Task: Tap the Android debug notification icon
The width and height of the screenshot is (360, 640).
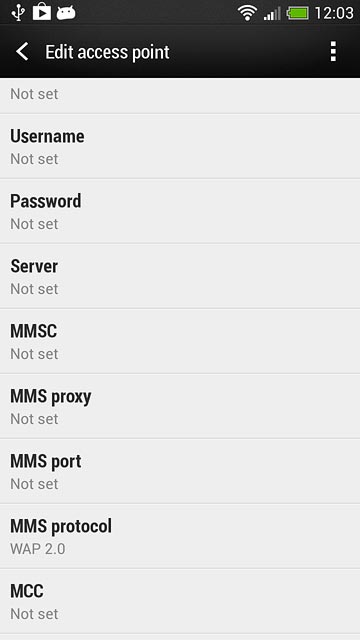Action: pos(66,13)
